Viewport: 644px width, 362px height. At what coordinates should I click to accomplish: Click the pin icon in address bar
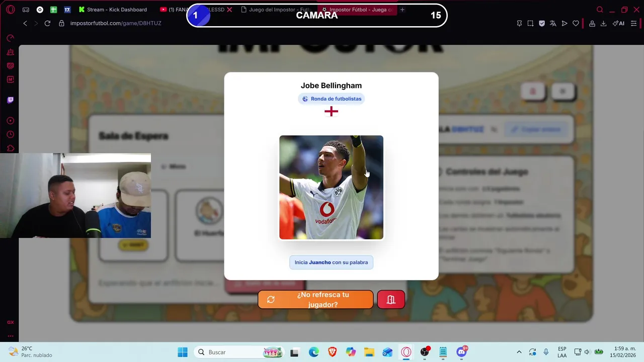click(519, 23)
